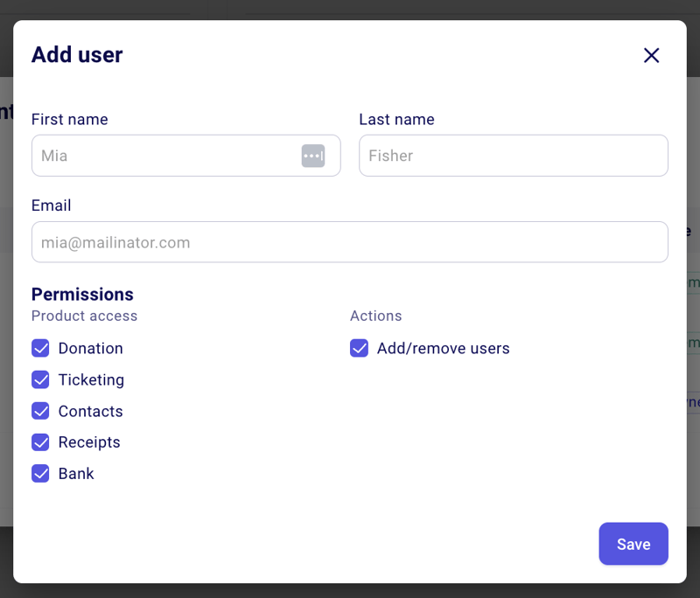Click the Bank label text
The height and width of the screenshot is (598, 700).
(x=76, y=473)
